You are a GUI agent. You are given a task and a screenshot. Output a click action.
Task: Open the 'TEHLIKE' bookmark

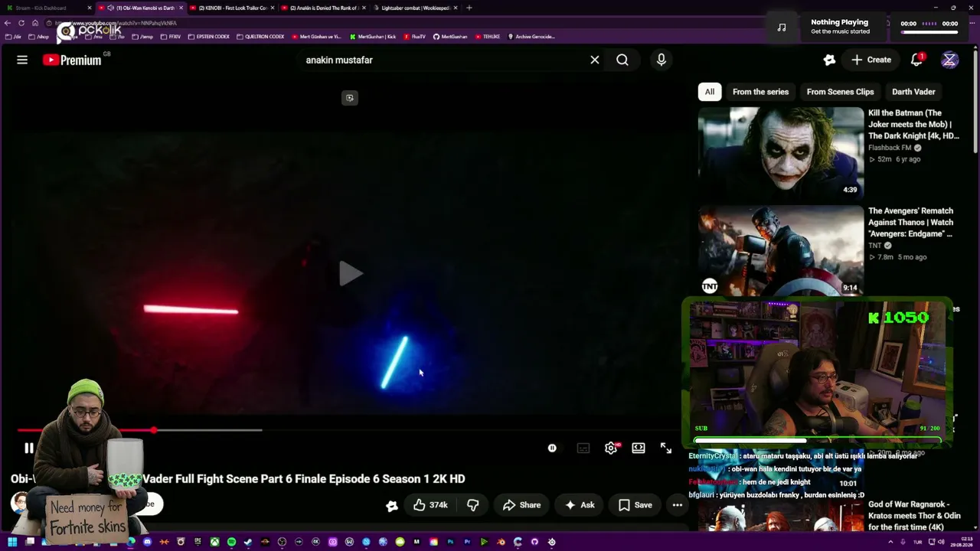pyautogui.click(x=487, y=37)
